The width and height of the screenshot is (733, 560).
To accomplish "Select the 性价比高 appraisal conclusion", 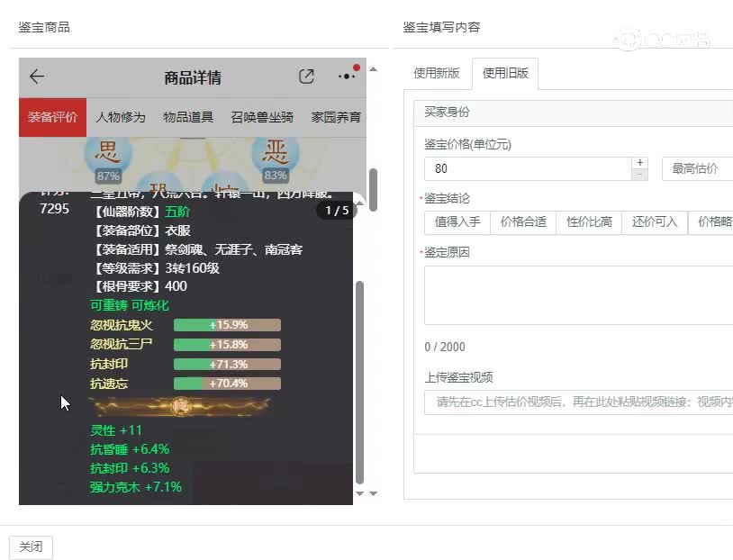I will pyautogui.click(x=588, y=222).
